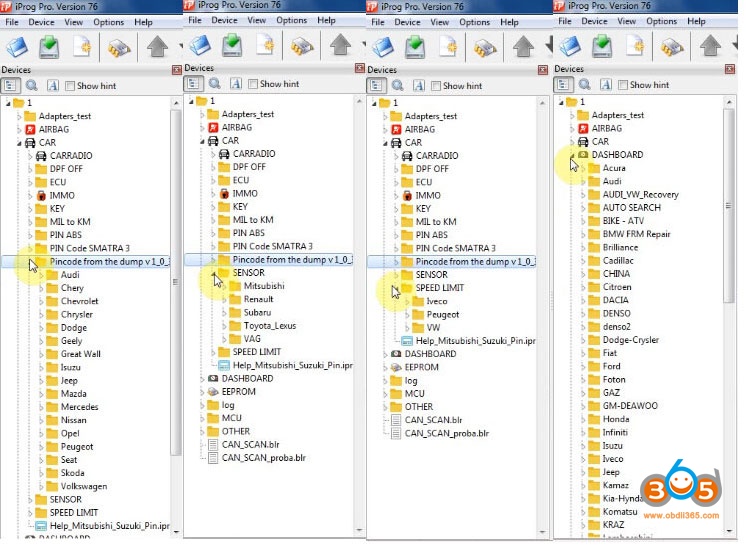
Task: Enable Show hint checkbox in Pincode-expanded window
Action: point(70,86)
